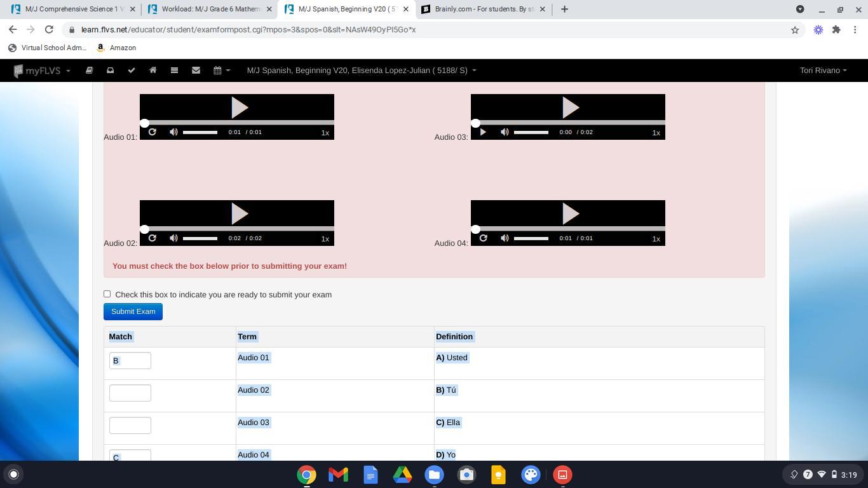Open playback speed 1x for Audio 04
Viewport: 868px width, 488px height.
pyautogui.click(x=656, y=239)
